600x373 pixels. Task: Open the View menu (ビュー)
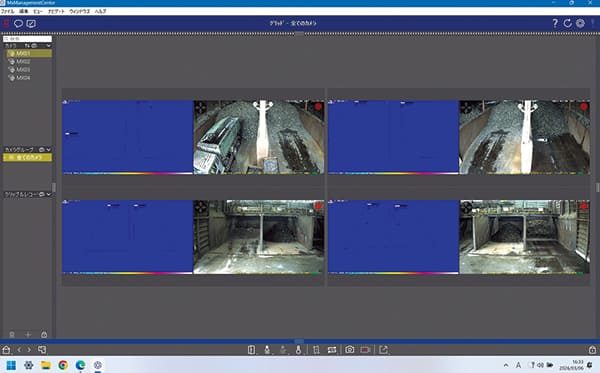click(38, 11)
